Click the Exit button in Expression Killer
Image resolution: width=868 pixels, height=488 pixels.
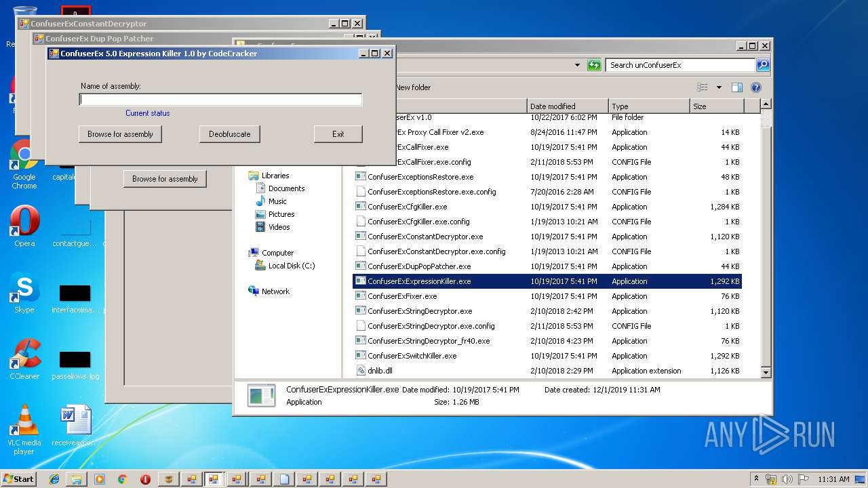pos(338,134)
